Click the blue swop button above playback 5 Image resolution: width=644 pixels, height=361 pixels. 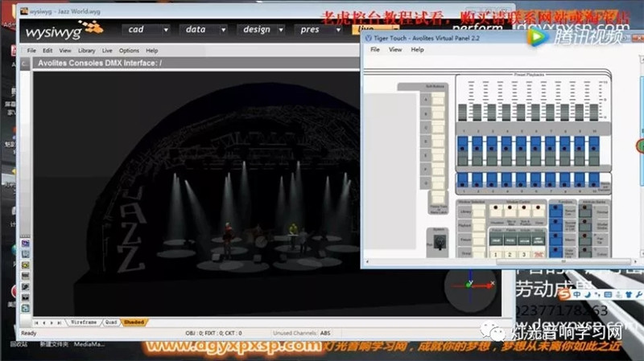pyautogui.click(x=521, y=144)
